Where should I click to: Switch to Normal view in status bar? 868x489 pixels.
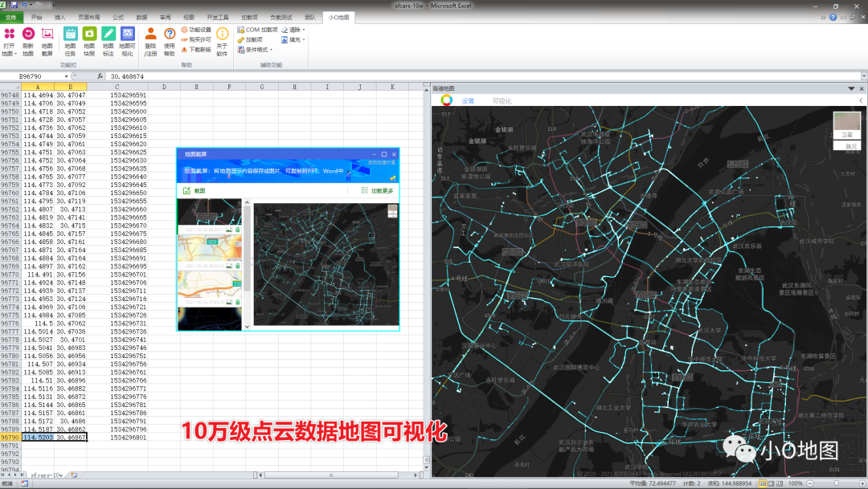762,483
